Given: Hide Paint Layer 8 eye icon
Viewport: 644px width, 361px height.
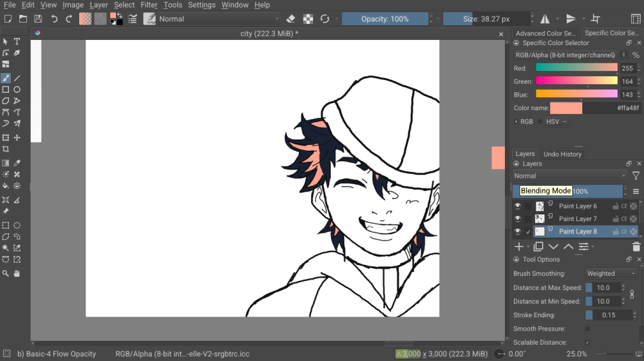Looking at the screenshot, I should pos(518,231).
